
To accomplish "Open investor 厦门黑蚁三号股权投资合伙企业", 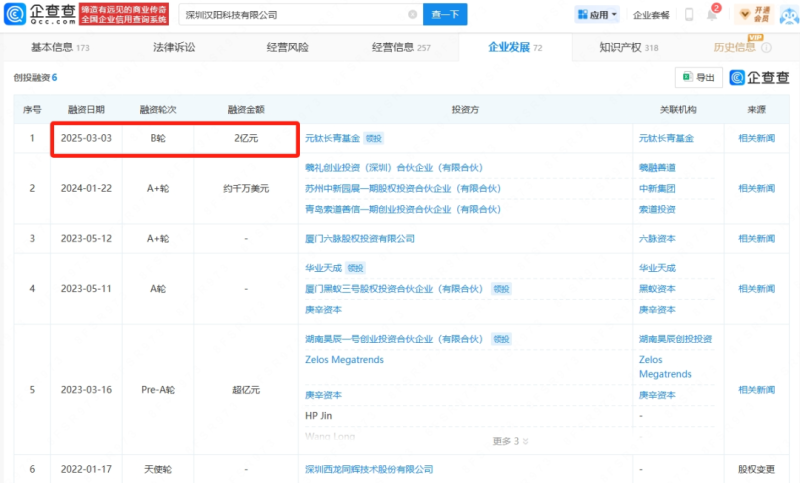I will click(393, 289).
